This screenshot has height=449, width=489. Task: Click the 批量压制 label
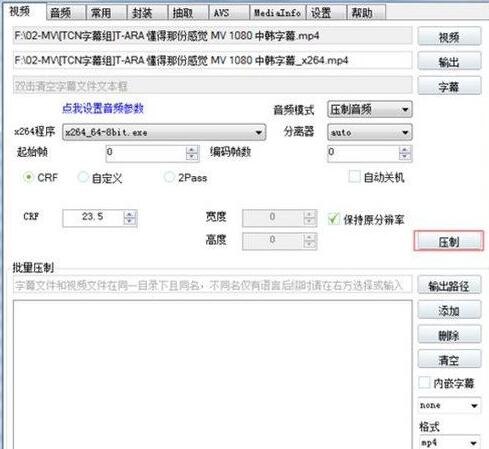coord(33,267)
